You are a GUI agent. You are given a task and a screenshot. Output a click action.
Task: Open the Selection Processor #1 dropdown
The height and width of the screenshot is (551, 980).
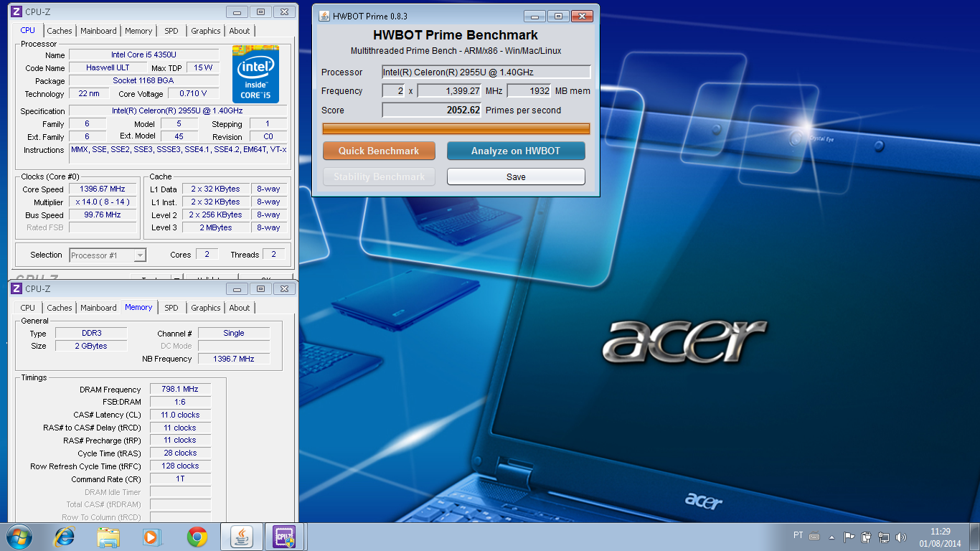tap(108, 255)
